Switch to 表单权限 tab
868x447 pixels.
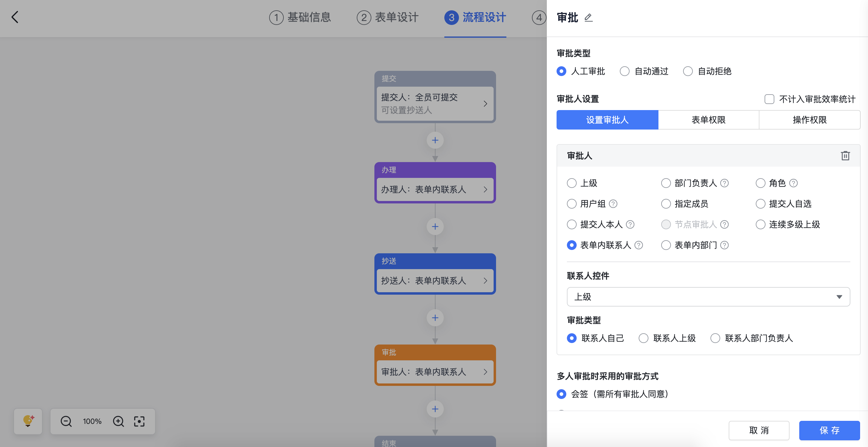click(708, 120)
